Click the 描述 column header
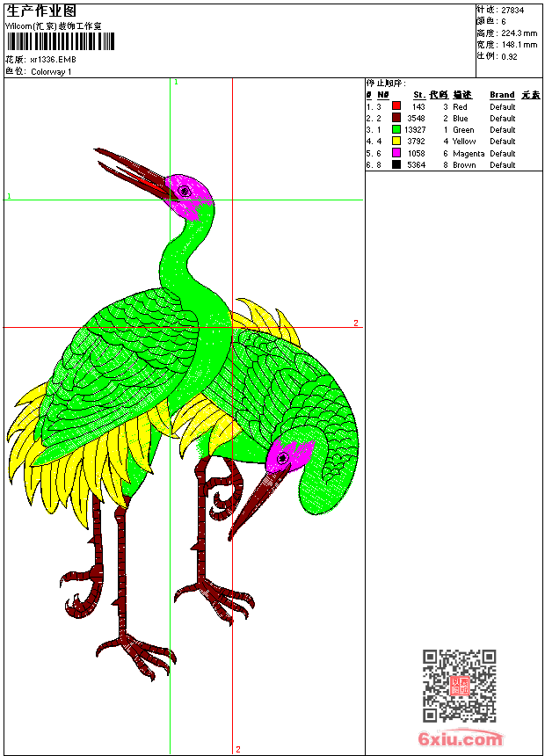The height and width of the screenshot is (756, 545). [462, 95]
